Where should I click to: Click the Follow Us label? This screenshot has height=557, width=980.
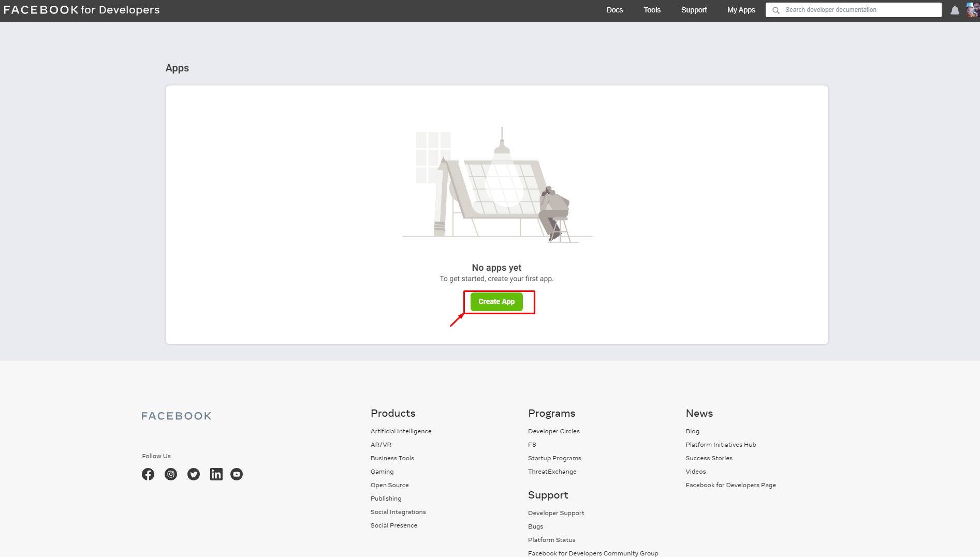(156, 456)
